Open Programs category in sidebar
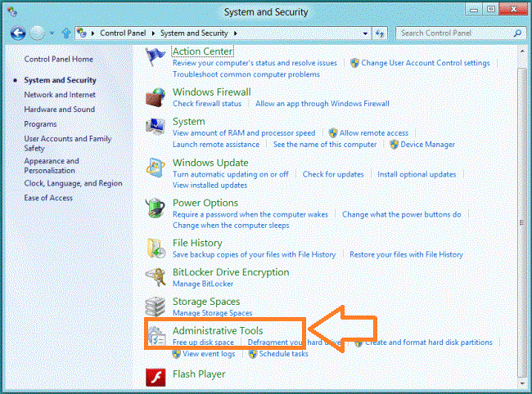The image size is (532, 394). point(40,124)
